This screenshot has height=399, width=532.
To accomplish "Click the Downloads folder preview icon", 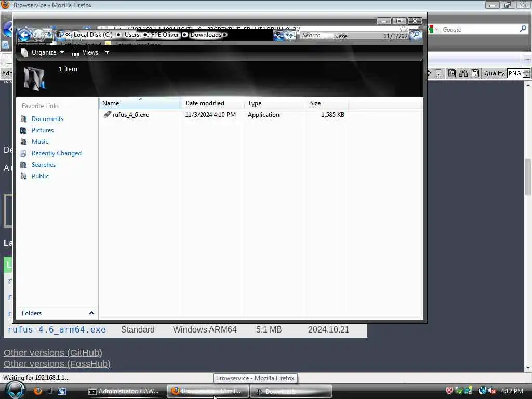I will [34, 78].
